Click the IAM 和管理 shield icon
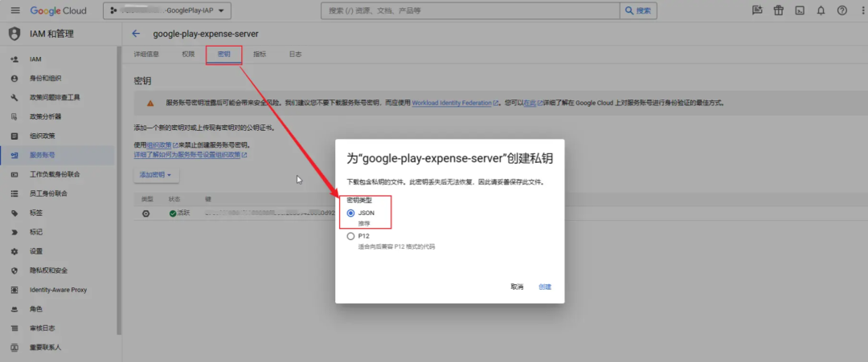 pyautogui.click(x=14, y=34)
